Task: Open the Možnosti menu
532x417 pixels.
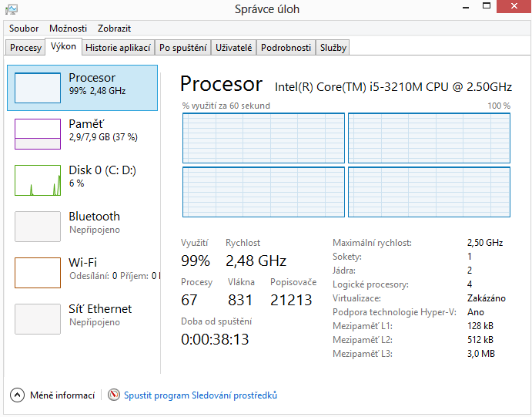Action: pyautogui.click(x=68, y=28)
